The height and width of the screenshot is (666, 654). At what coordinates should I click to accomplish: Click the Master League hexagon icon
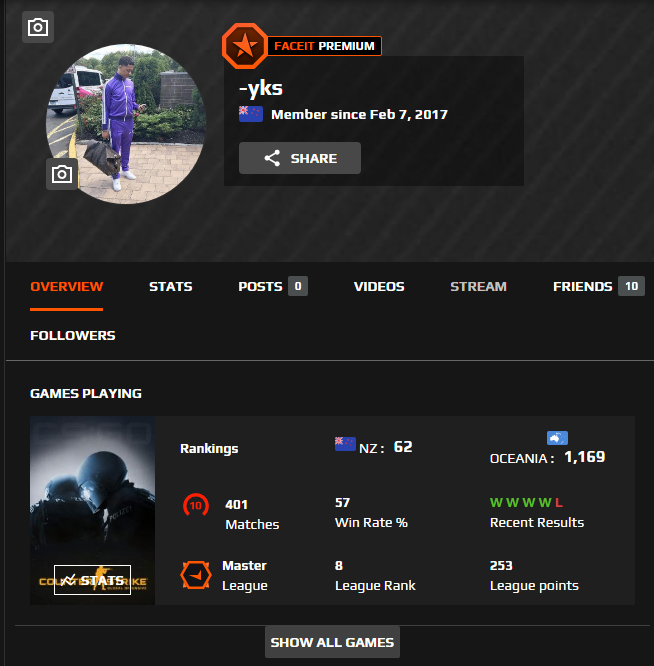[x=196, y=575]
